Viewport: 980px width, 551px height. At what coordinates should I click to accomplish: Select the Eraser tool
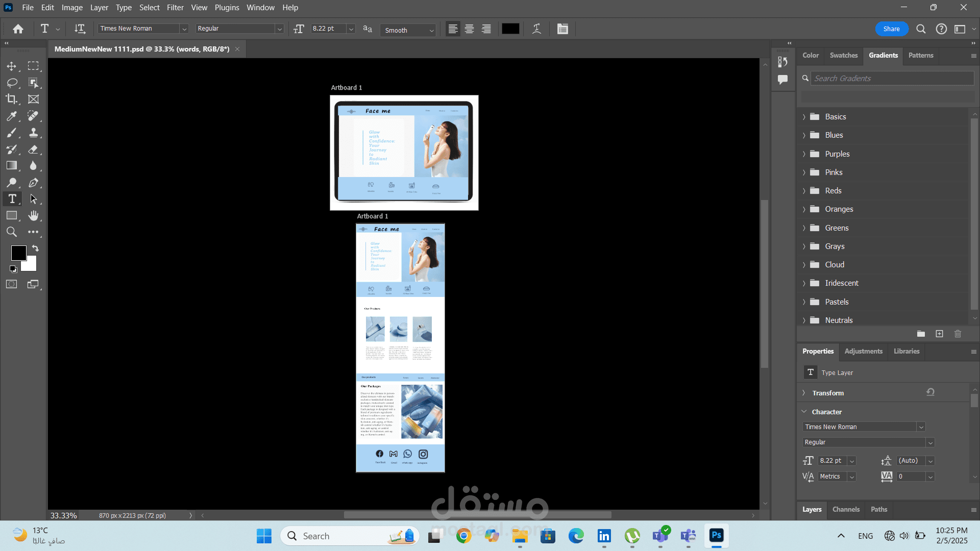[34, 149]
